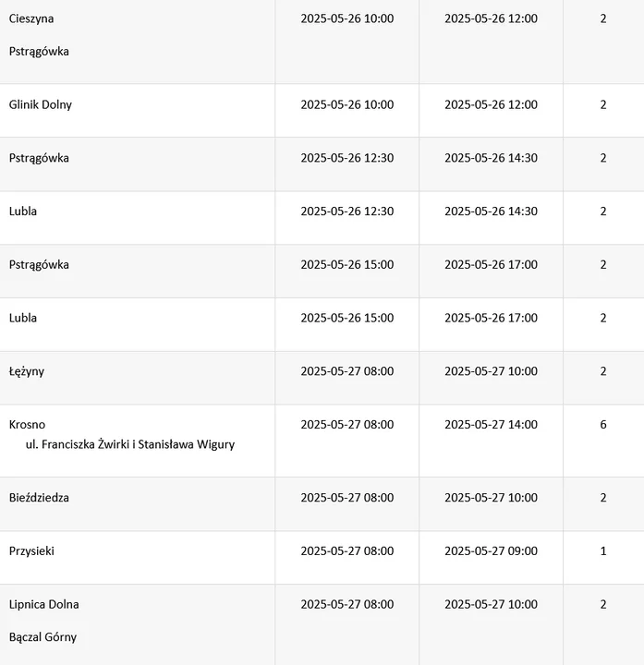
Task: Select the Bieździedza start time 08:00 cell
Action: pos(346,498)
